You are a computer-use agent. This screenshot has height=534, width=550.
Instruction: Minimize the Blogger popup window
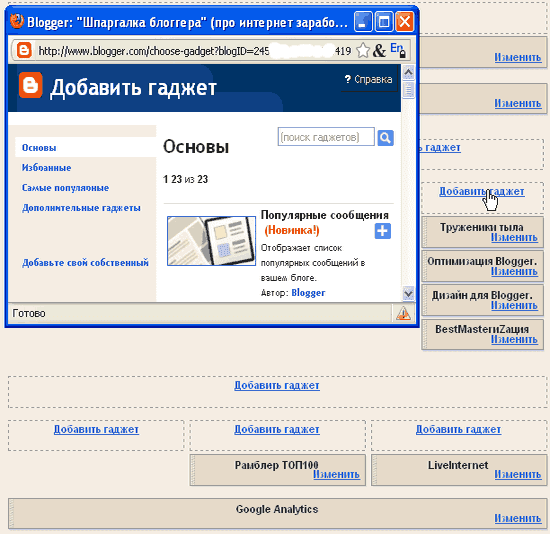click(363, 22)
